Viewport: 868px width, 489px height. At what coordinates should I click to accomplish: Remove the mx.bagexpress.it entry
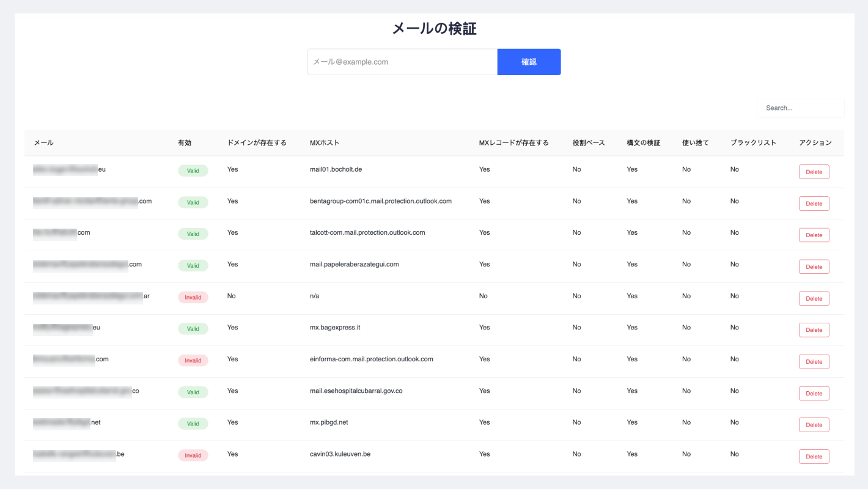pos(814,330)
